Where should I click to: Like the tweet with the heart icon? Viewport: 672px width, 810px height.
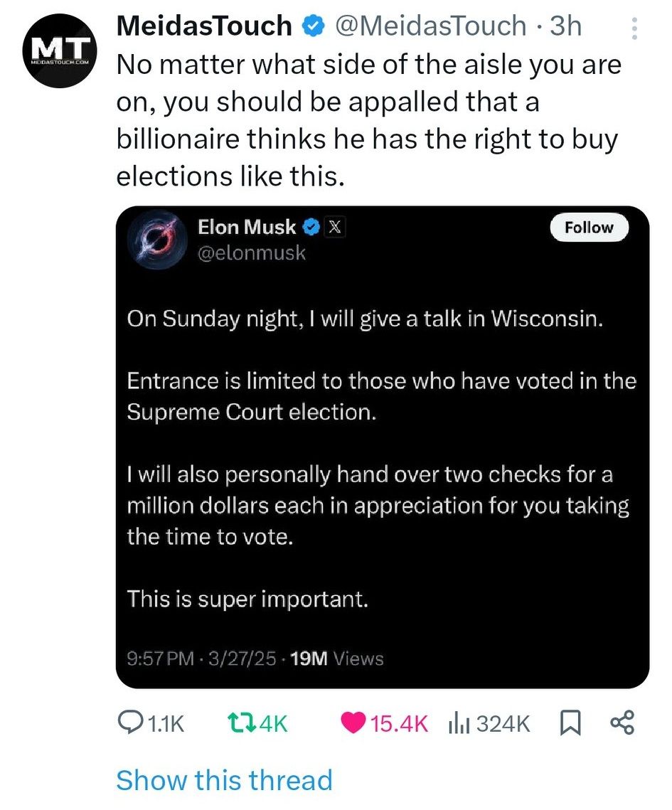point(352,723)
